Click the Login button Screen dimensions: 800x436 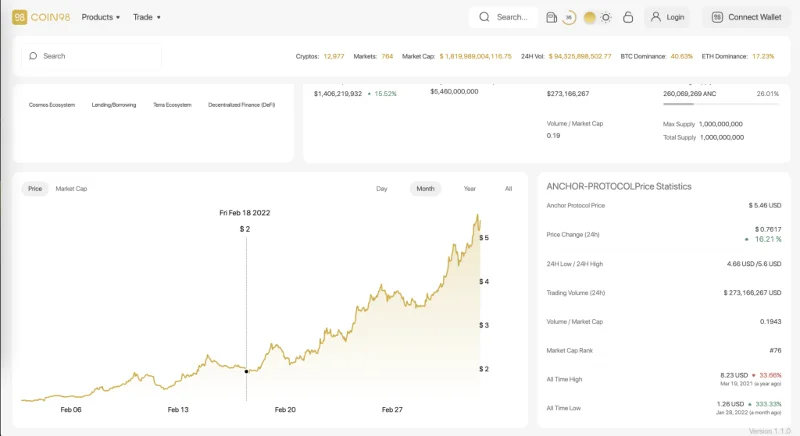point(667,17)
